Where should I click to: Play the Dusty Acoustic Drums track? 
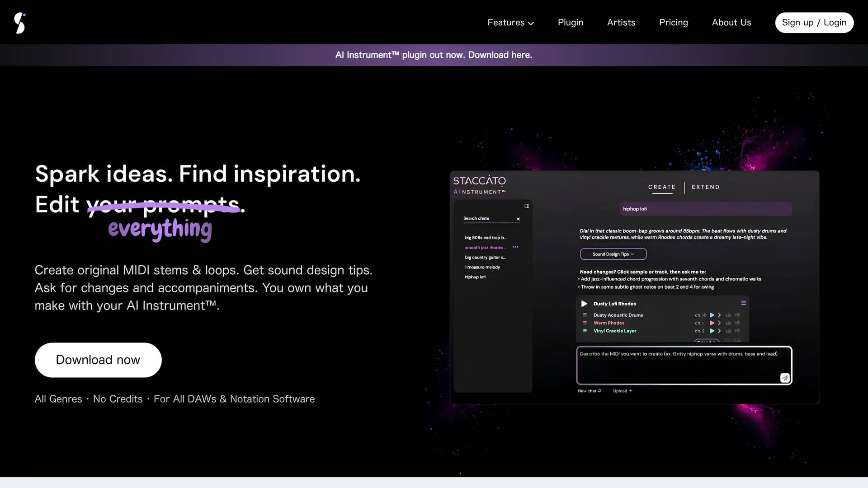(712, 315)
